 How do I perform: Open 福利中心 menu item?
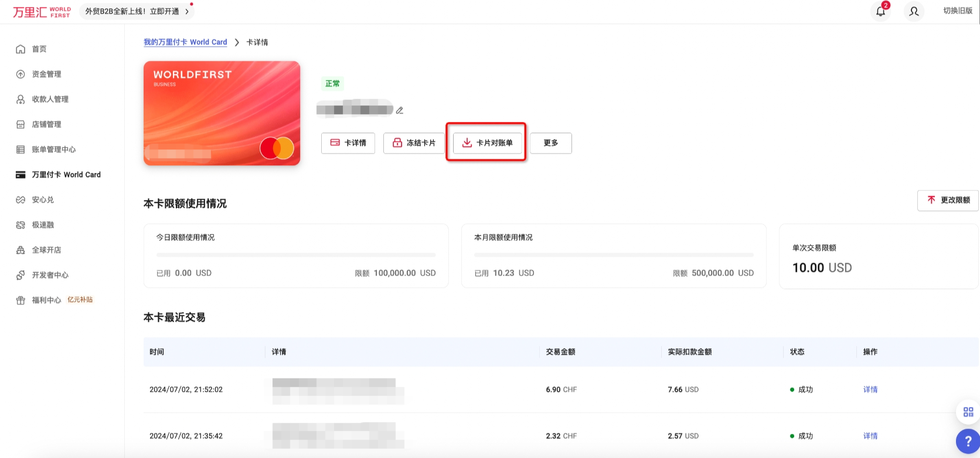tap(46, 300)
